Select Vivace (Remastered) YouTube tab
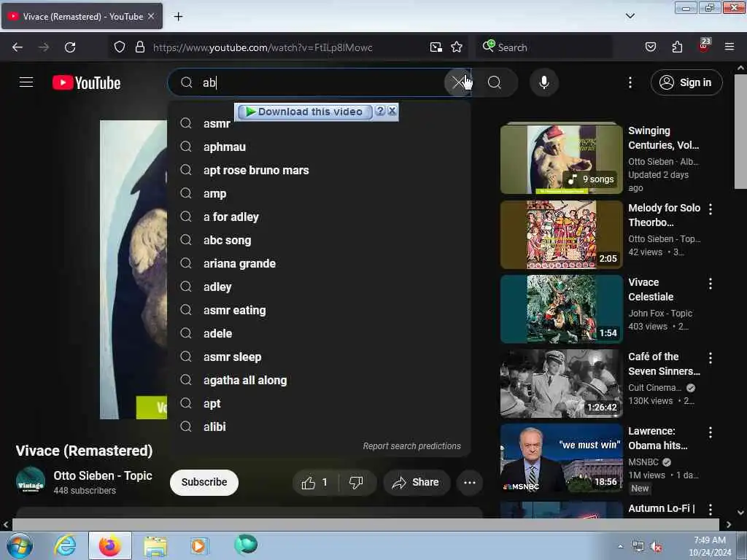The width and height of the screenshot is (747, 560). 82,16
